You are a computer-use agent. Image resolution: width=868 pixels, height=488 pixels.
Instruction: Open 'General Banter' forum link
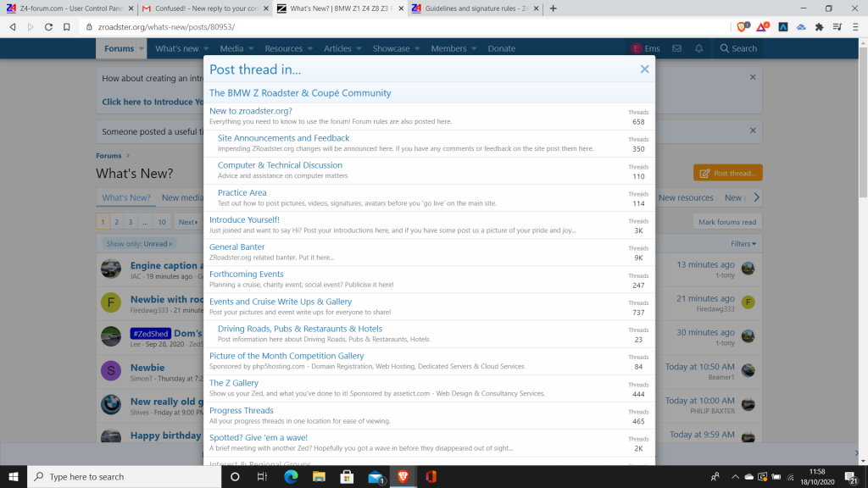pos(237,247)
